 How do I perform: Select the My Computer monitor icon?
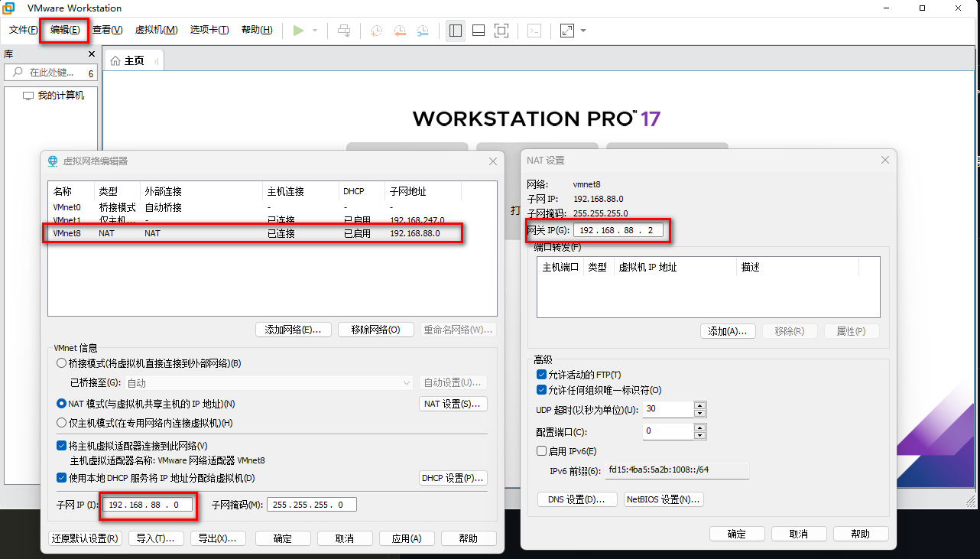[x=28, y=96]
